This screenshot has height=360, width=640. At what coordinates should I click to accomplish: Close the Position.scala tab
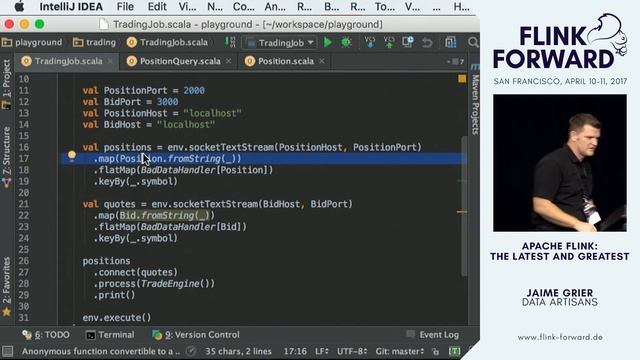click(322, 61)
